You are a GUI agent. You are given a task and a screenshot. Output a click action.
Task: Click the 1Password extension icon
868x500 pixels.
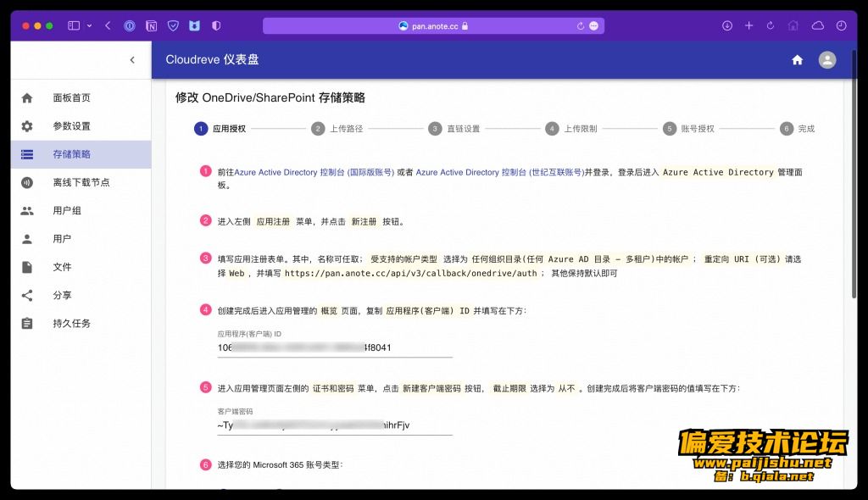tap(129, 25)
